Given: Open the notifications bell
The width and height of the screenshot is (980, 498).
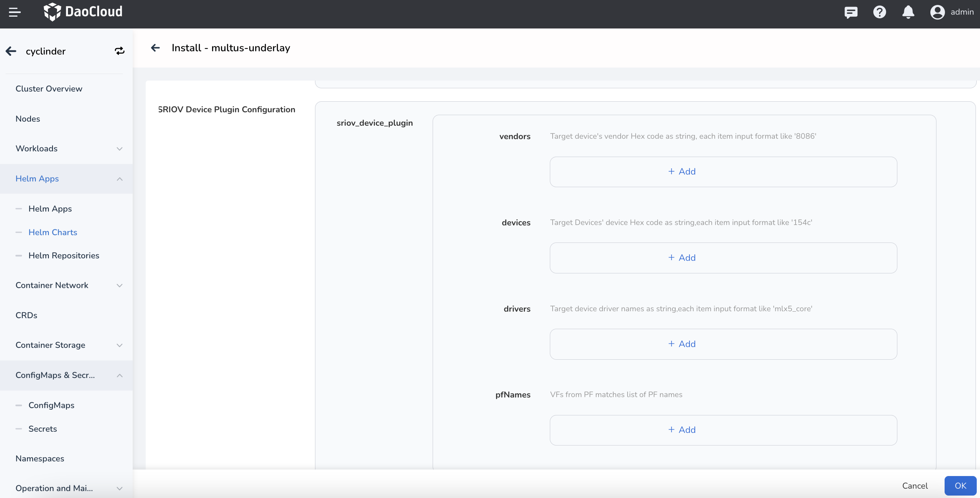Looking at the screenshot, I should [x=908, y=12].
